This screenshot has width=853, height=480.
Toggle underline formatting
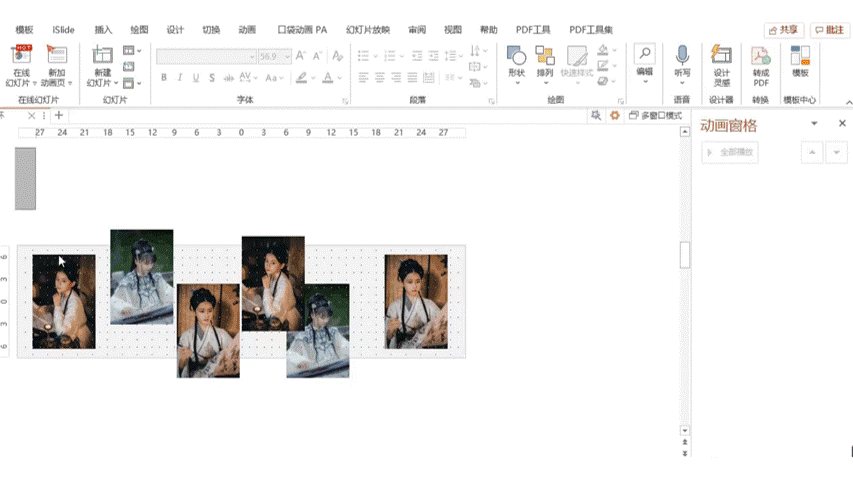196,78
